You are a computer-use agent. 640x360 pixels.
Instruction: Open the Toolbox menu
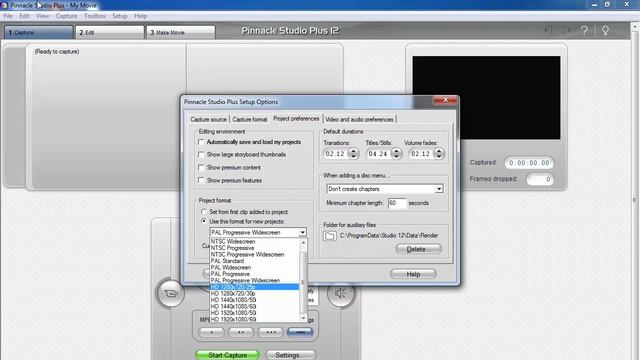tap(95, 16)
